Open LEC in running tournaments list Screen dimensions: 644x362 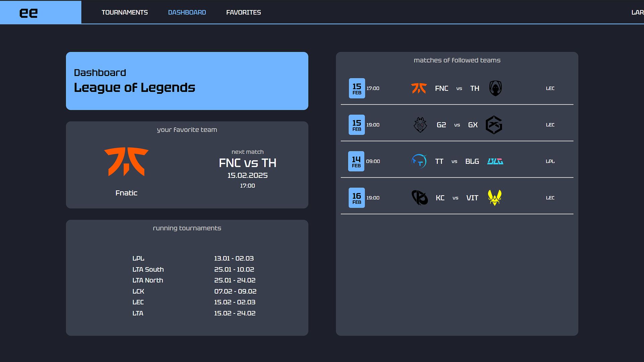pos(138,302)
